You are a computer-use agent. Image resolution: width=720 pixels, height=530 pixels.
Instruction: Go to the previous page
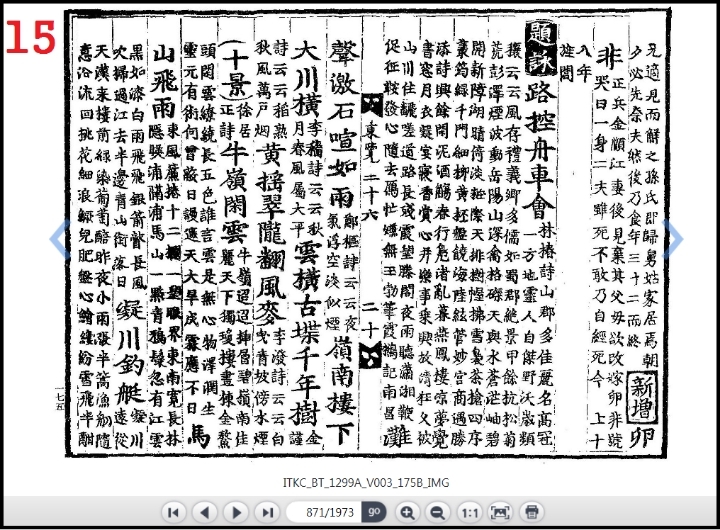205,512
